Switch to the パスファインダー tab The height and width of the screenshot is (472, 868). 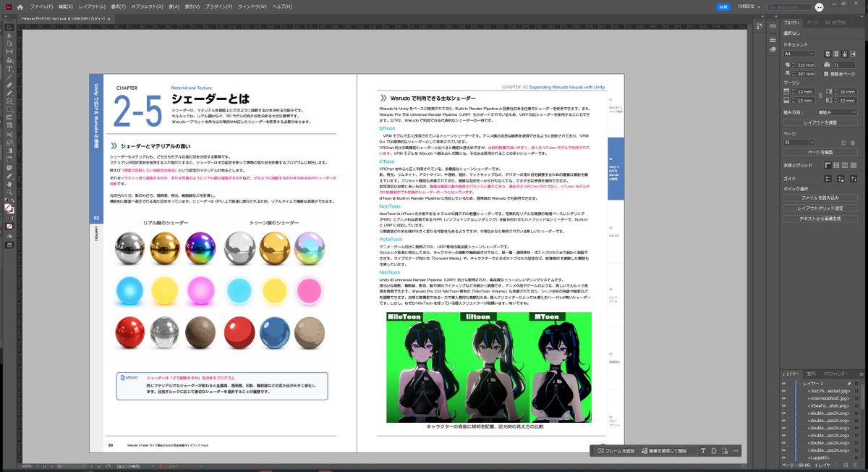click(x=835, y=373)
